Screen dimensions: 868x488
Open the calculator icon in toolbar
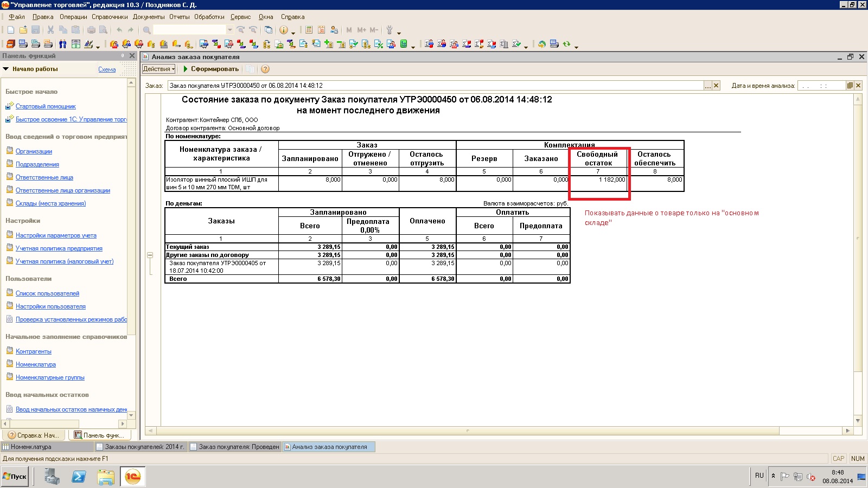pos(309,30)
